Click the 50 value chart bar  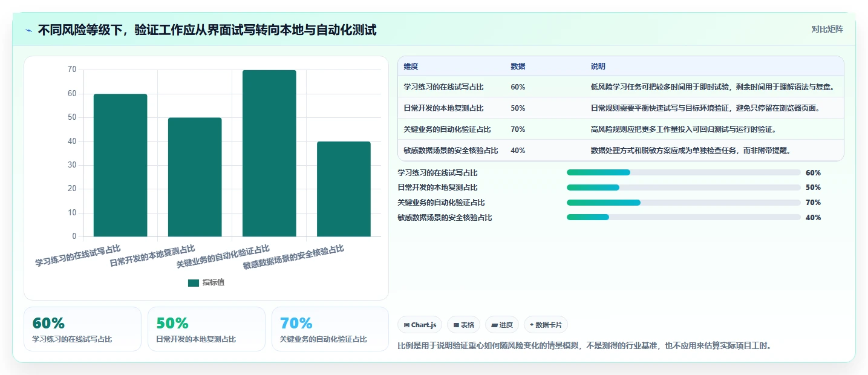point(195,177)
